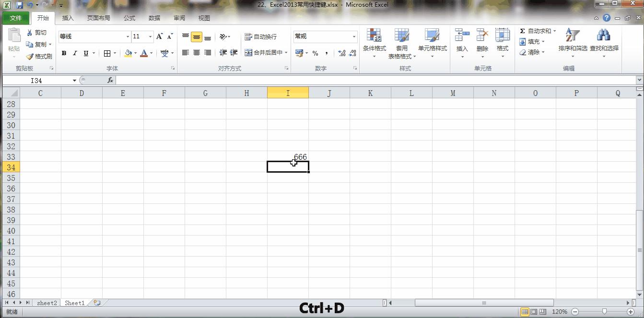
Task: Toggle align text right
Action: (x=208, y=53)
